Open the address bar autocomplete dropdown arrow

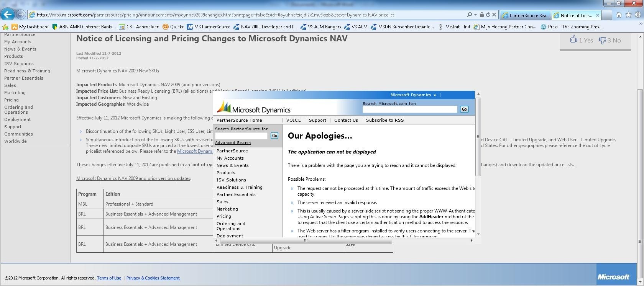475,15
